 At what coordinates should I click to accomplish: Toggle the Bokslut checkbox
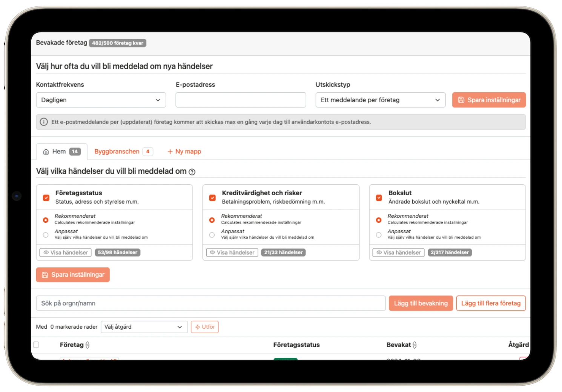tap(379, 198)
